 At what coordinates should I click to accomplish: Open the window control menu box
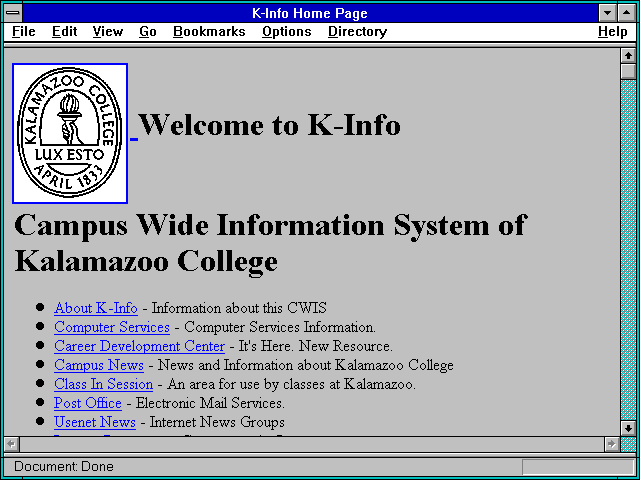[x=13, y=13]
